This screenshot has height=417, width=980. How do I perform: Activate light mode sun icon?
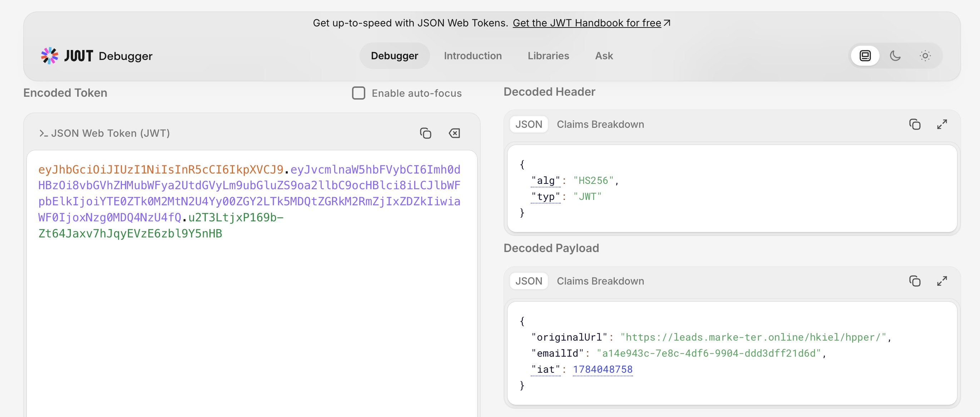pos(925,56)
